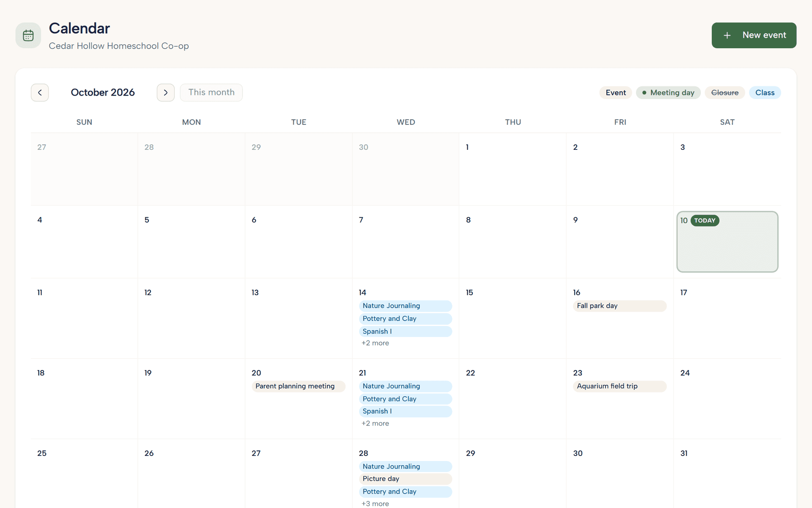
Task: Select the October 22 day cell
Action: pyautogui.click(x=513, y=399)
